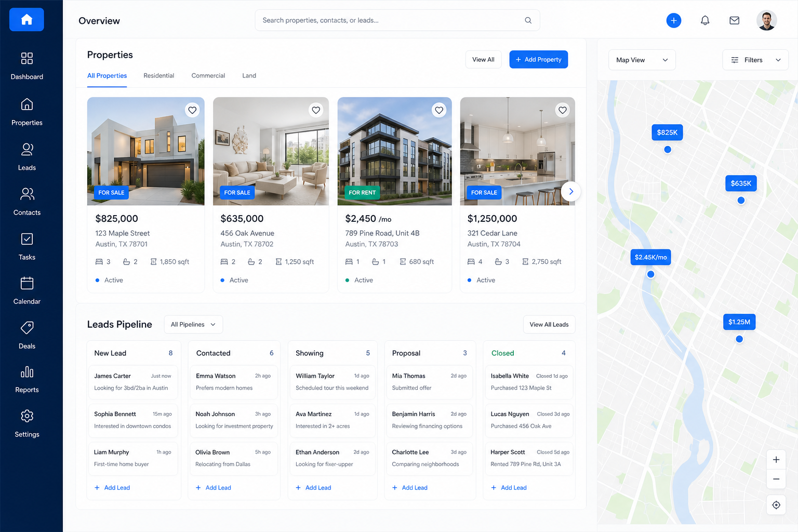Screen dimensions: 798x532
Task: Open James Carter lead card
Action: [133, 382]
